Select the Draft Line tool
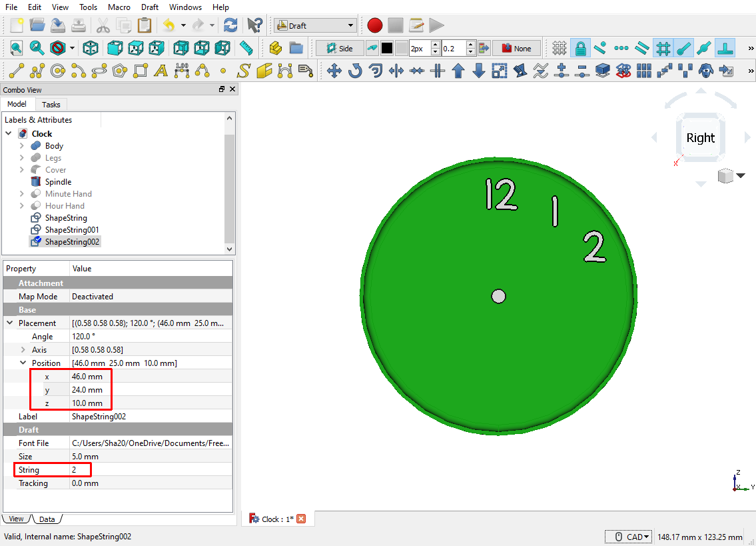This screenshot has width=756, height=546. 17,71
